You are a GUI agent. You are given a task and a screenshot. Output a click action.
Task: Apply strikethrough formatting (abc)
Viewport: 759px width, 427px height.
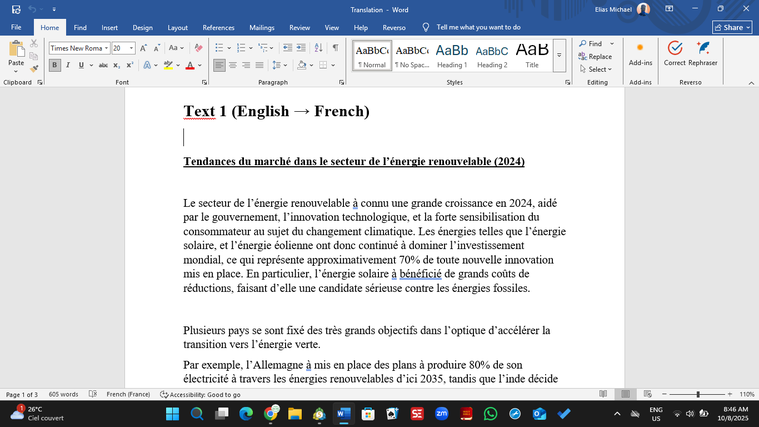[x=103, y=65]
